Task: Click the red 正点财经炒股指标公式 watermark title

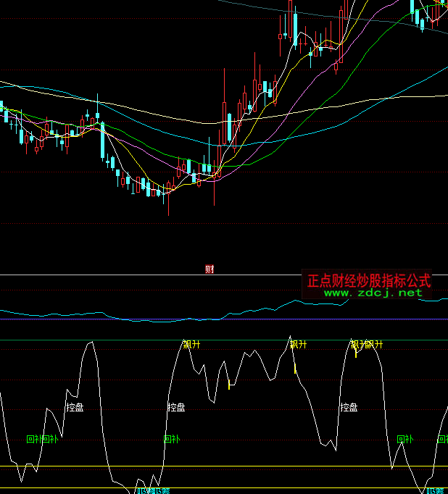Action: [368, 280]
